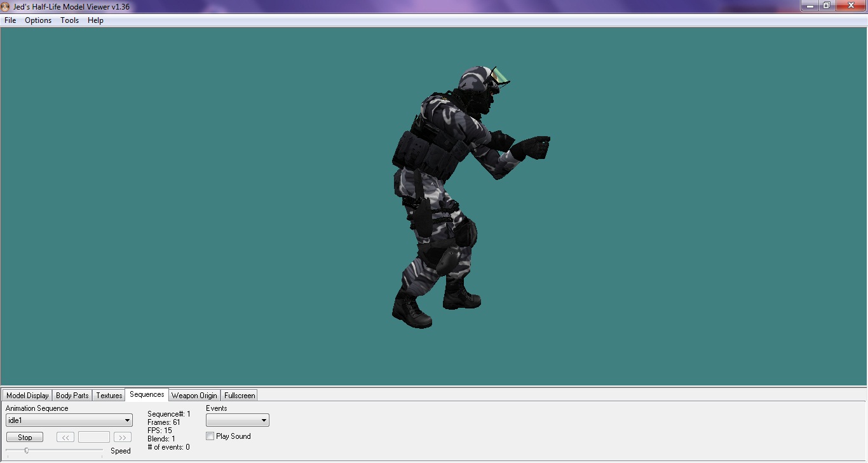Switch to the Body Parts tab

pyautogui.click(x=72, y=396)
